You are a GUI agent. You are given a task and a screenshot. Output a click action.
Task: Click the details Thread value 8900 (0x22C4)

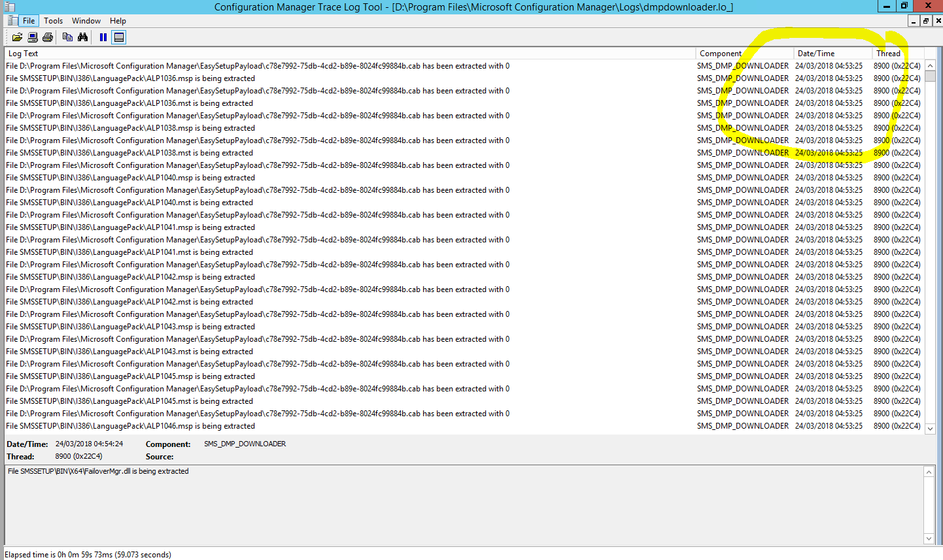click(x=78, y=456)
